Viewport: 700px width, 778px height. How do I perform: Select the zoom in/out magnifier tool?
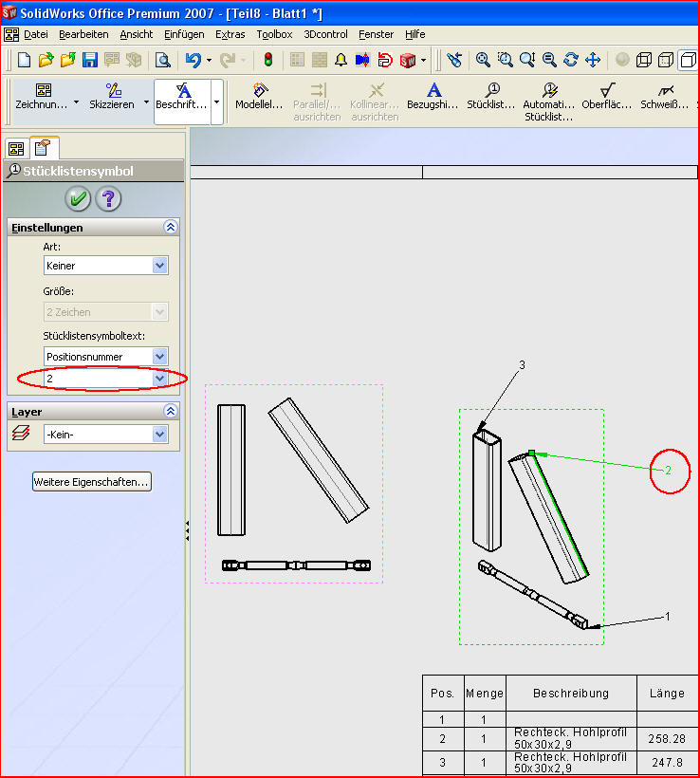pyautogui.click(x=526, y=60)
